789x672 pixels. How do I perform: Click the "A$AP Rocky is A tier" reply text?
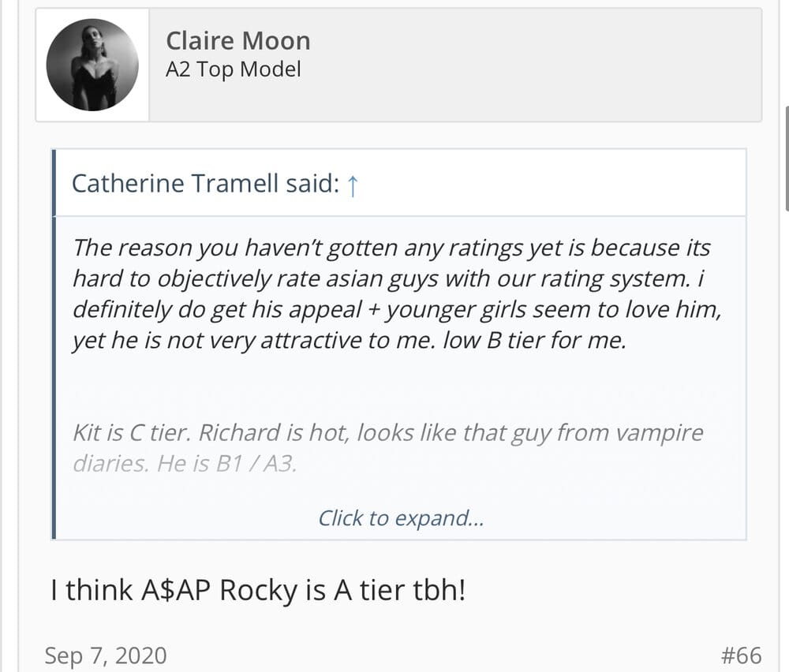tap(258, 591)
